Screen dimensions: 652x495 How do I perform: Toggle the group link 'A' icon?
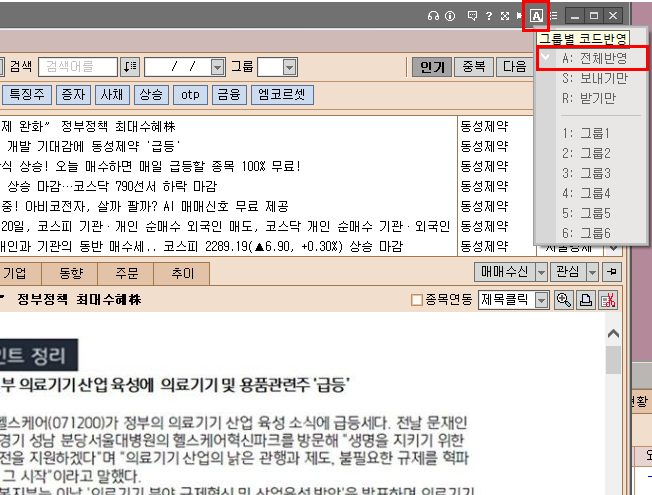(x=536, y=16)
